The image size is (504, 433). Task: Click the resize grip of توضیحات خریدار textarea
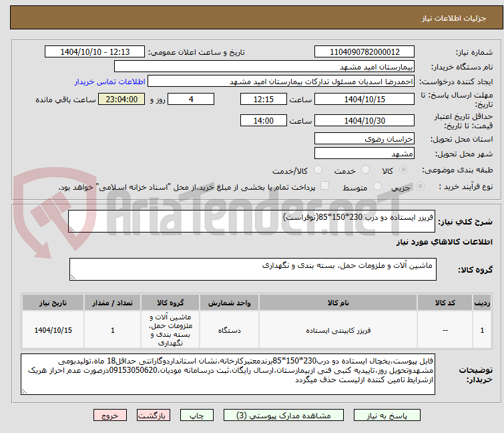point(24,391)
